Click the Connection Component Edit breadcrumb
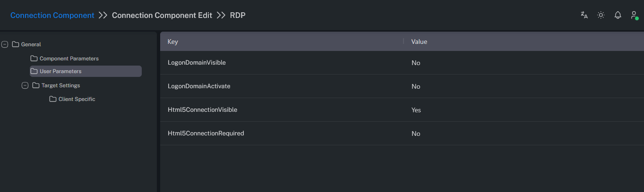This screenshot has width=644, height=192. [162, 15]
